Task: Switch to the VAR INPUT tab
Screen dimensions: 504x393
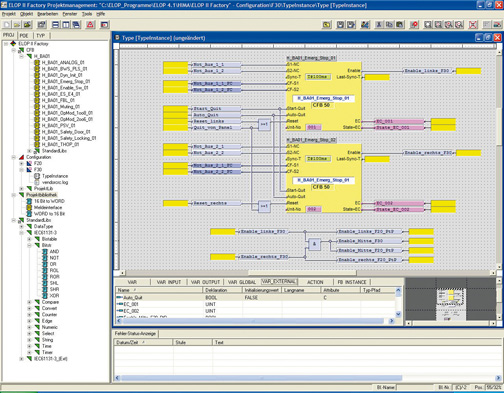Action: coord(169,282)
